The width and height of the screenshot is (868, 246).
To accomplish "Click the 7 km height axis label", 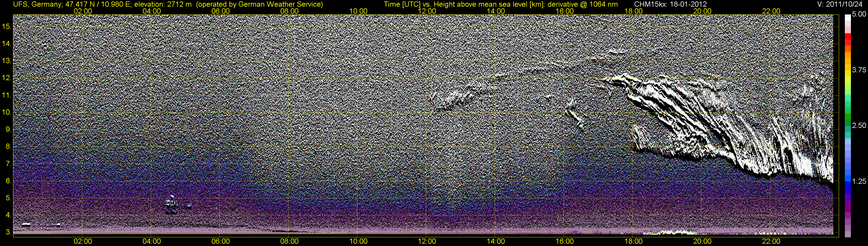I will 8,164.
